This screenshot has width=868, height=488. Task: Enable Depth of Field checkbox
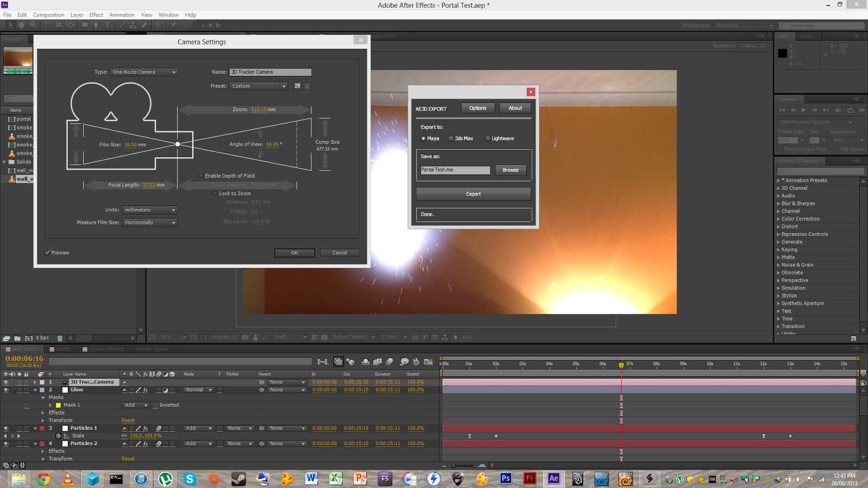(201, 176)
